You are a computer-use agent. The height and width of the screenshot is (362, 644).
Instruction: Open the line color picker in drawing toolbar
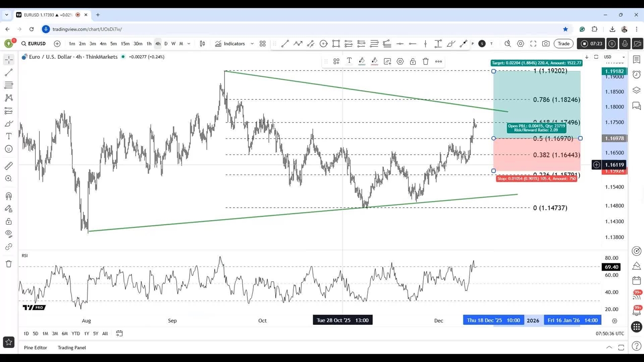[362, 61]
